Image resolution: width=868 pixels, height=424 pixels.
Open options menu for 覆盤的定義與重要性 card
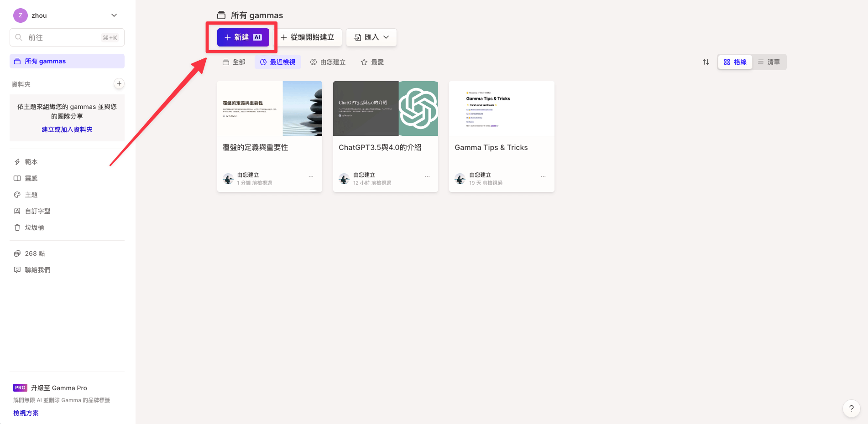311,176
